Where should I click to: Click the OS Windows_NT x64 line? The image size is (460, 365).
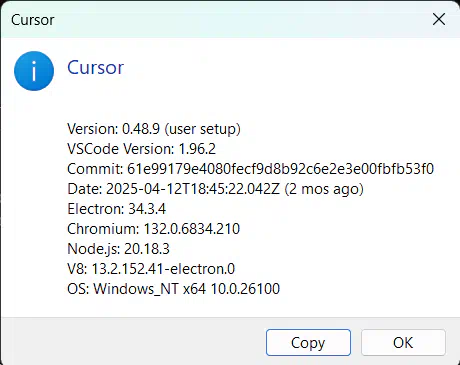click(173, 289)
